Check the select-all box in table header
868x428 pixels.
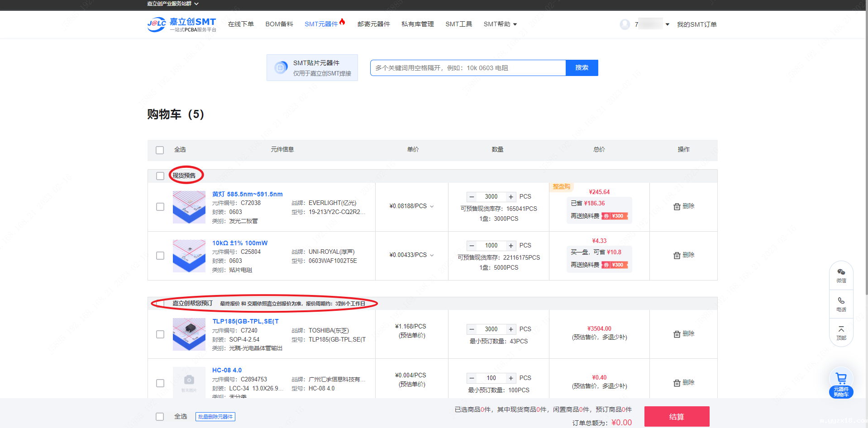coord(160,150)
